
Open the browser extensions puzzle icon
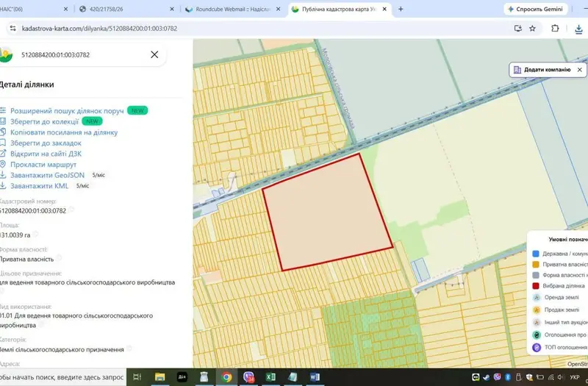(x=555, y=28)
